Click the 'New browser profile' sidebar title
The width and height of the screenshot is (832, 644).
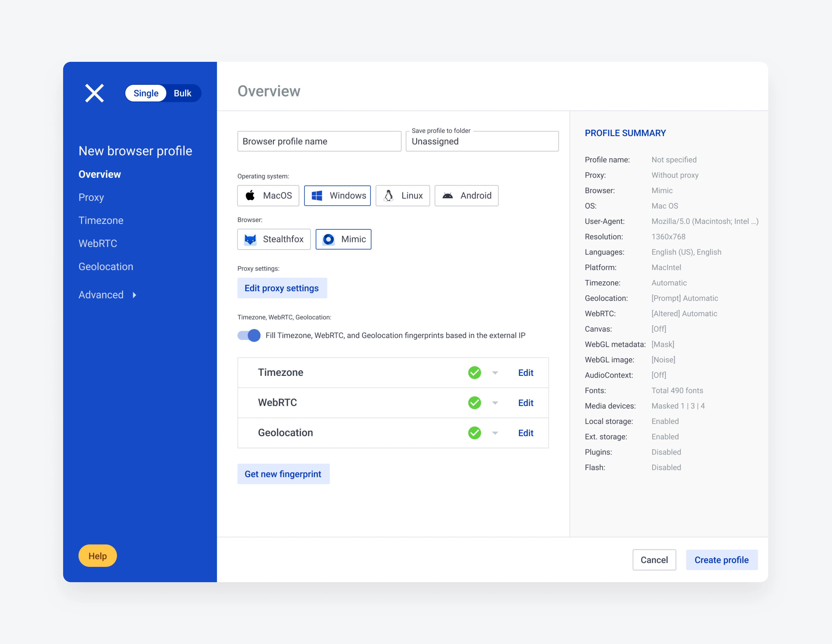135,151
